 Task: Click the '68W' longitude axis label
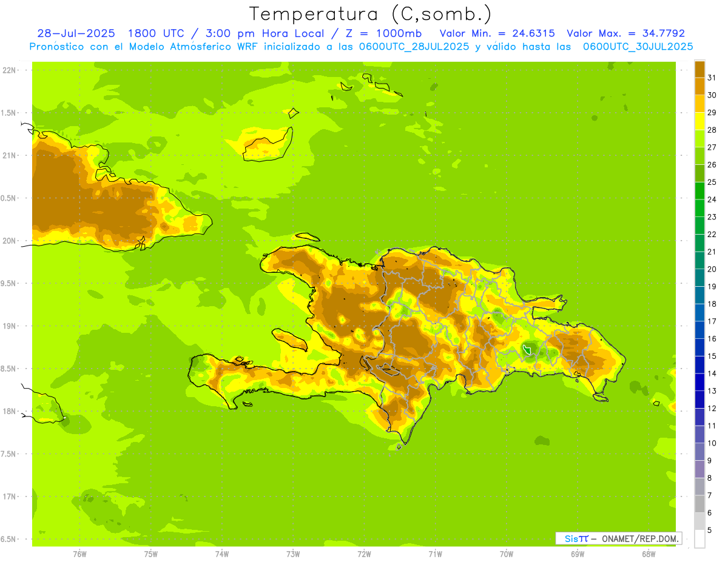pos(648,554)
